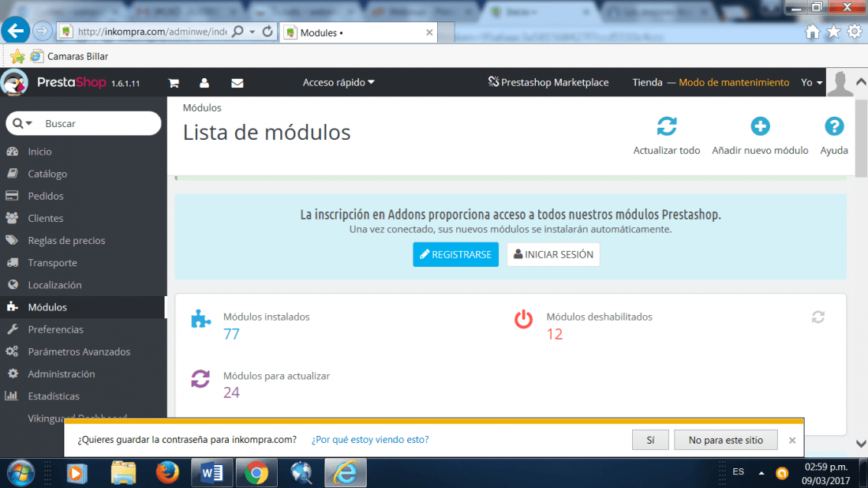868x488 pixels.
Task: Open Localización in sidebar
Action: tap(54, 285)
